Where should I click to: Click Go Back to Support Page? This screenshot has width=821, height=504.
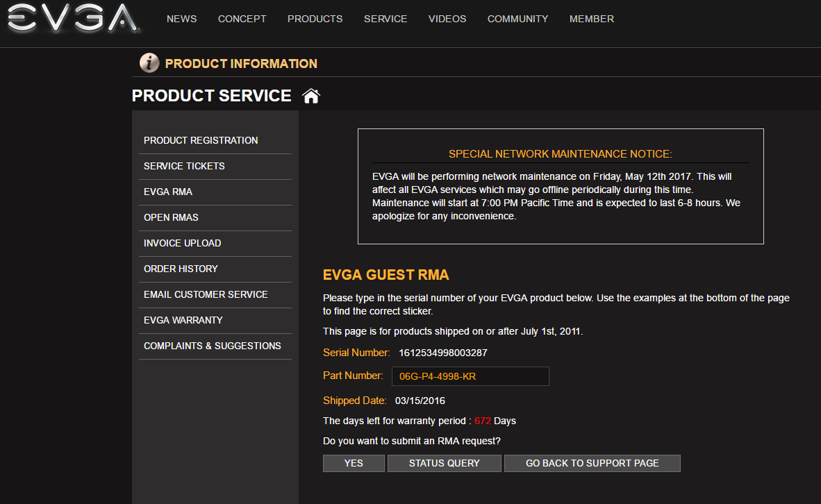[592, 463]
